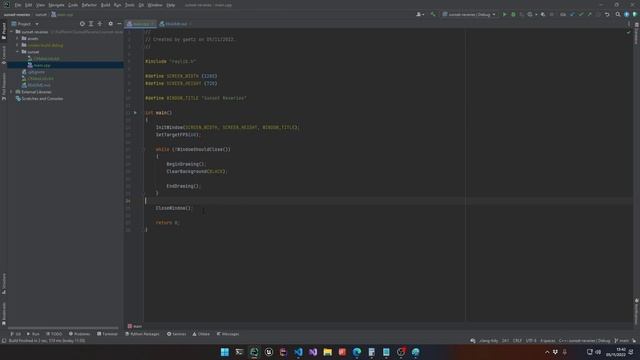The width and height of the screenshot is (640, 360).
Task: Open the CMake tool window tab
Action: [201, 334]
